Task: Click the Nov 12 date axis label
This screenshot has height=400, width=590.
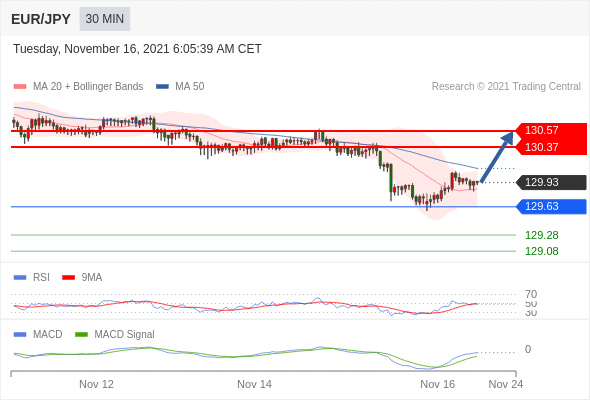Action: coord(96,384)
